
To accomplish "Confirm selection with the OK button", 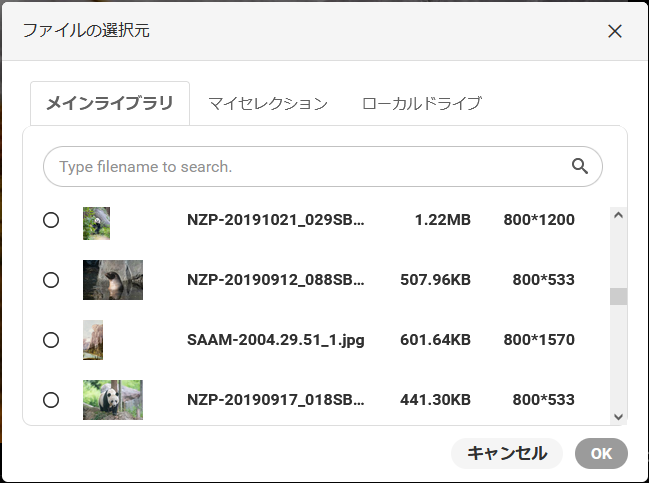I will [601, 453].
